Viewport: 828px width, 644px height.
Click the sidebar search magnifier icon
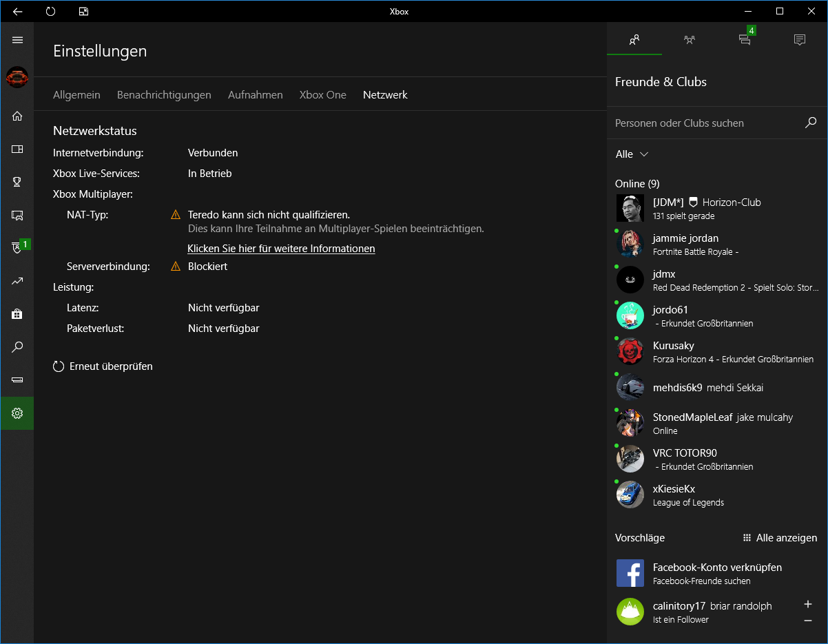click(17, 347)
